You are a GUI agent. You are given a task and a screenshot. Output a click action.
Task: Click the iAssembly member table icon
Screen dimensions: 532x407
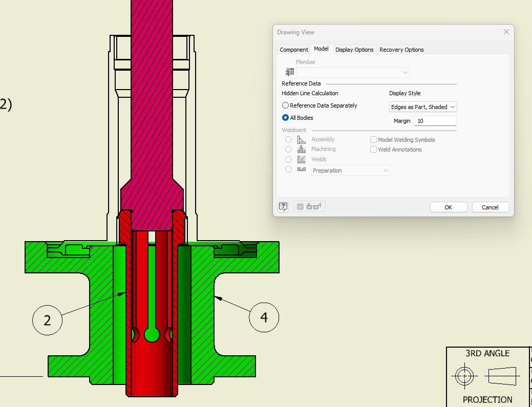coord(290,72)
